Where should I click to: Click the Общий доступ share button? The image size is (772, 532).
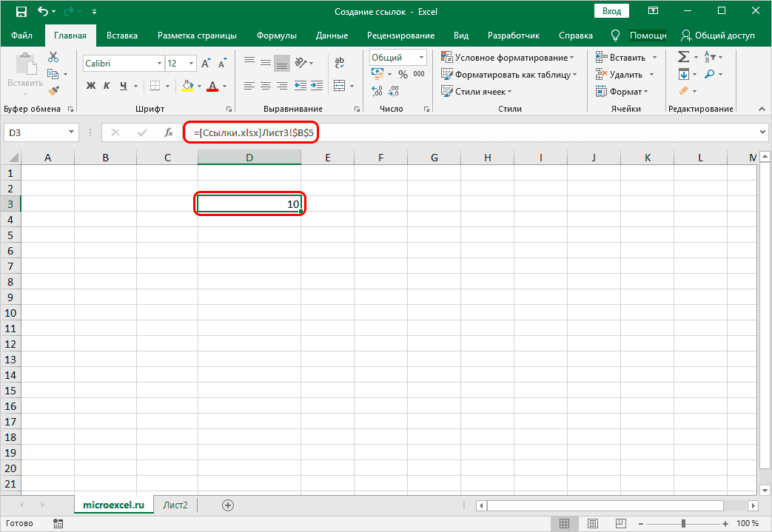pyautogui.click(x=717, y=36)
